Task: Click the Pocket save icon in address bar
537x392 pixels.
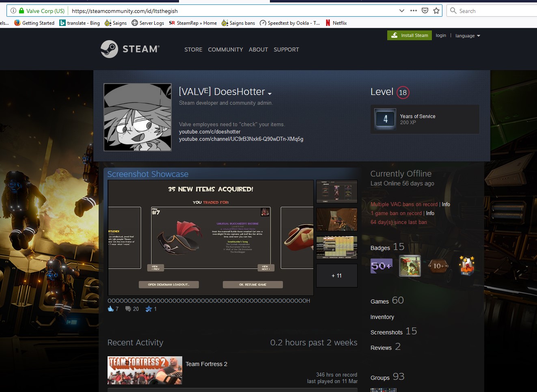Action: point(425,11)
